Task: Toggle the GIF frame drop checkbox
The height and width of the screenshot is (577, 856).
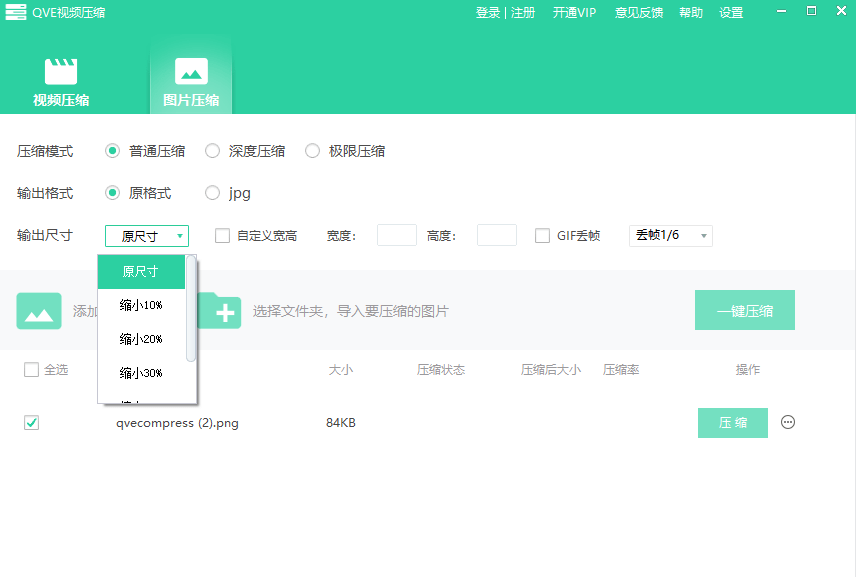Action: point(543,236)
